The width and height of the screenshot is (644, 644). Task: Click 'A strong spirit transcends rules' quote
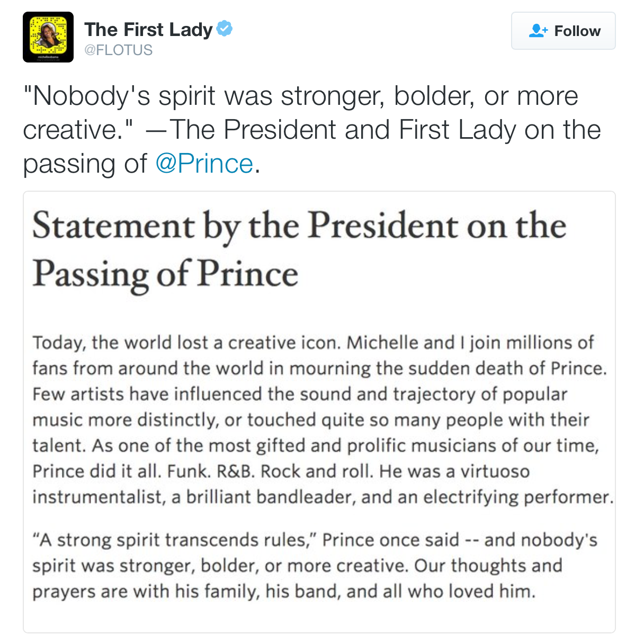[175, 540]
